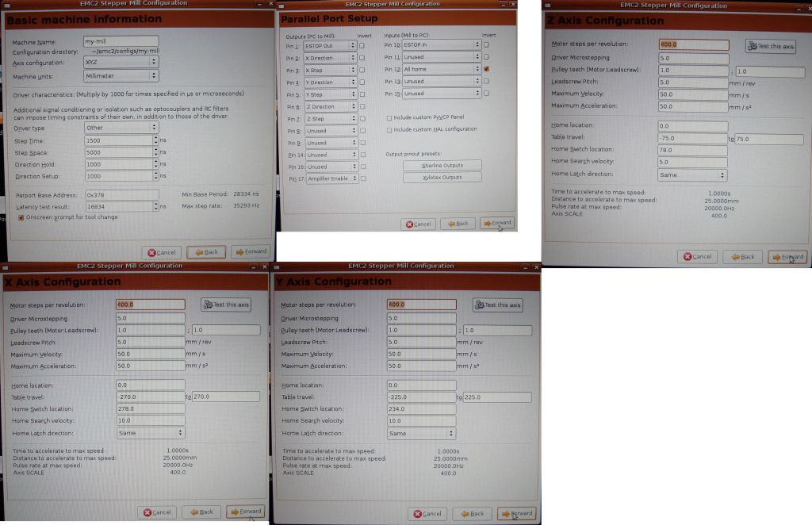Open Pin 1 ESTOP Out dropdown
This screenshot has height=525, width=812.
331,45
